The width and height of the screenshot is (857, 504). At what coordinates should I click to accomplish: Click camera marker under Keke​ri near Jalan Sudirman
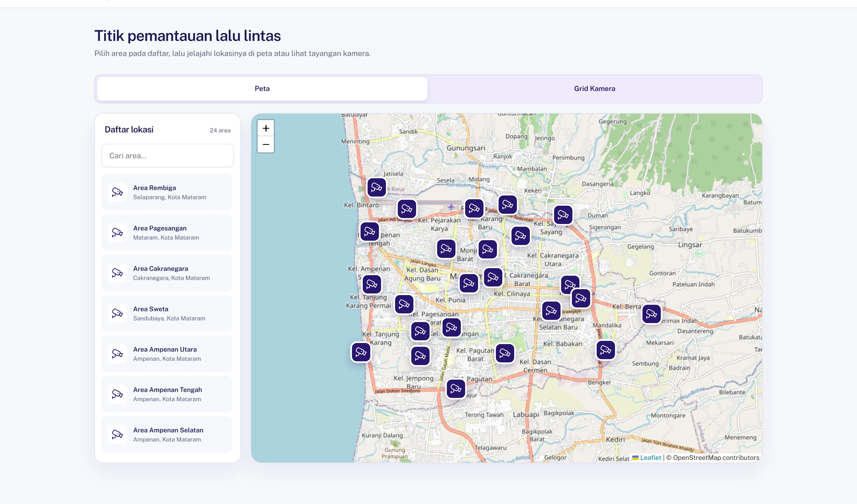507,205
